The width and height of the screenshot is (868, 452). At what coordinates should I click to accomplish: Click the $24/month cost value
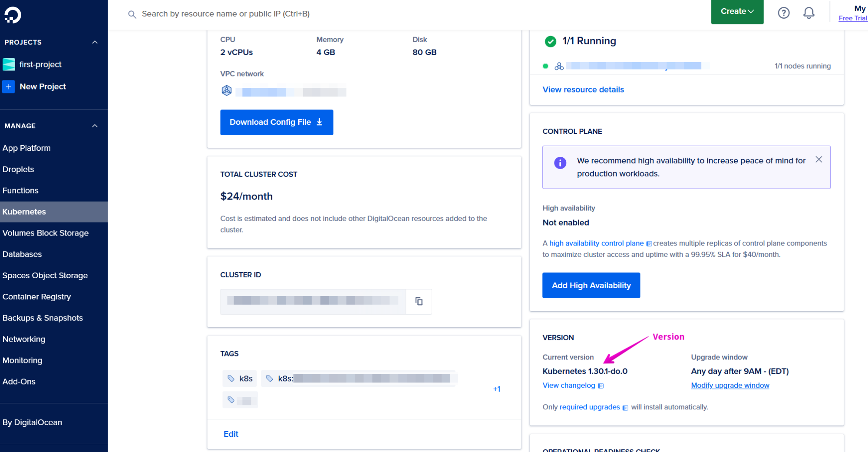(246, 196)
